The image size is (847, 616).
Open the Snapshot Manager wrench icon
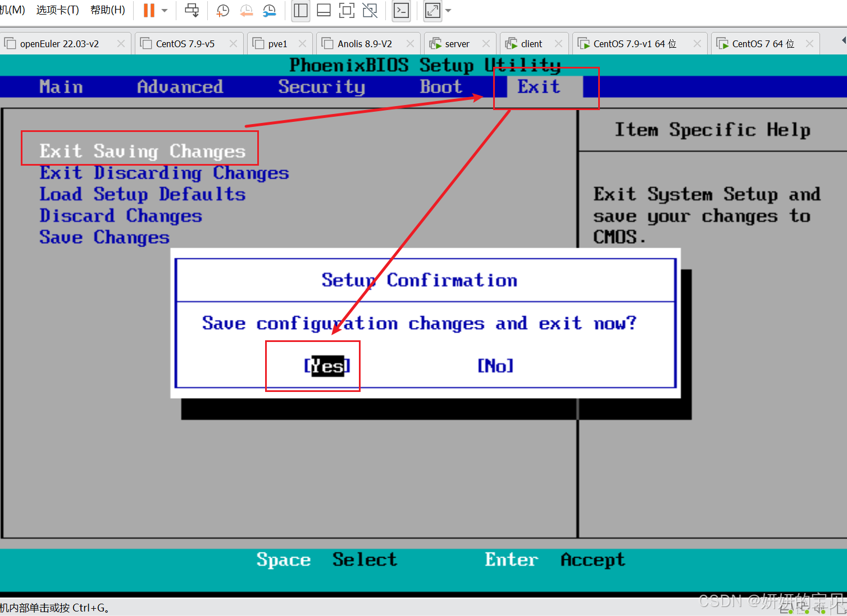270,10
